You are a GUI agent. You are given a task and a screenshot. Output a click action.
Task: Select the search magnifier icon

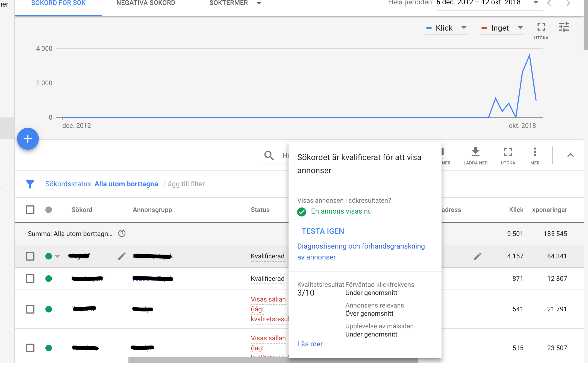269,156
